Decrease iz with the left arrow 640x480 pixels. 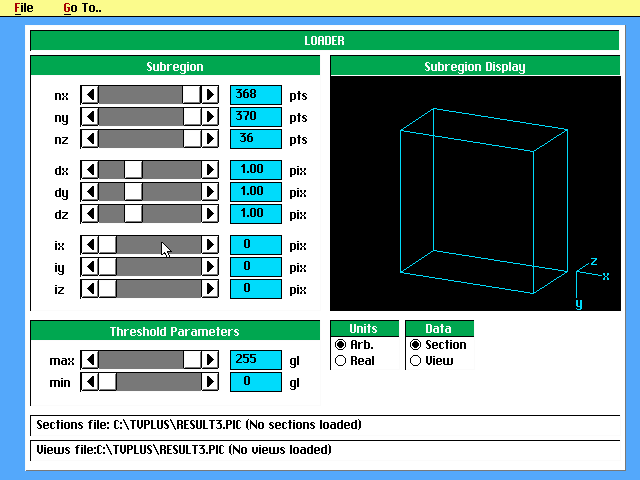[90, 289]
